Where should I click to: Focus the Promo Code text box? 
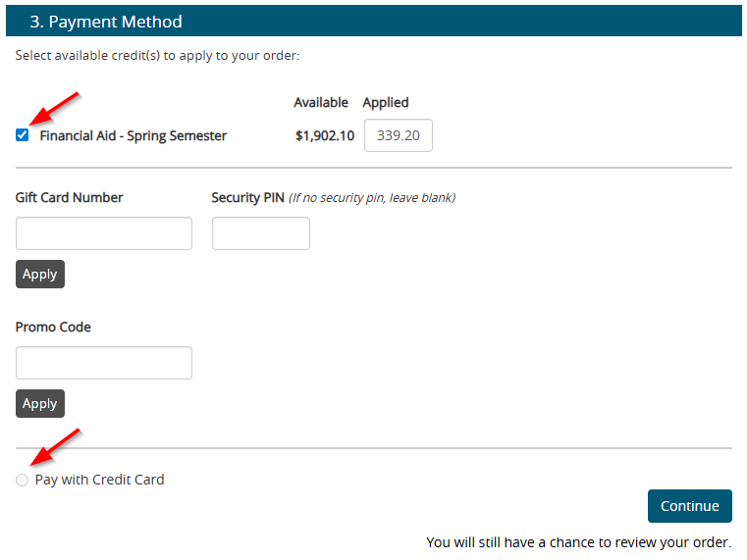pos(104,363)
